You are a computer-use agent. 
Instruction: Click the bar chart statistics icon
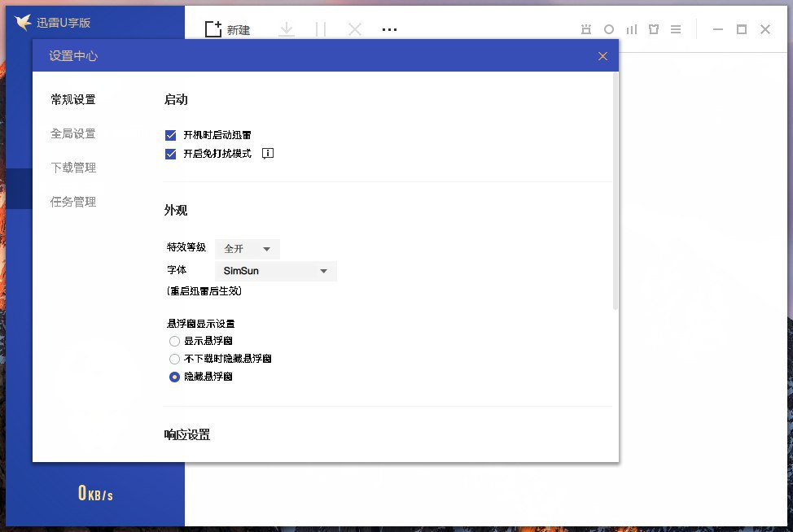coord(631,29)
